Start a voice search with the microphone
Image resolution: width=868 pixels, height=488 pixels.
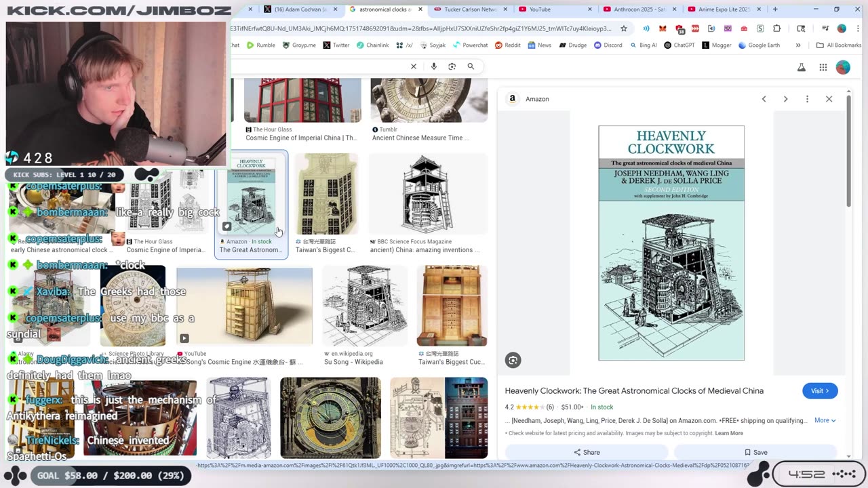pyautogui.click(x=434, y=66)
